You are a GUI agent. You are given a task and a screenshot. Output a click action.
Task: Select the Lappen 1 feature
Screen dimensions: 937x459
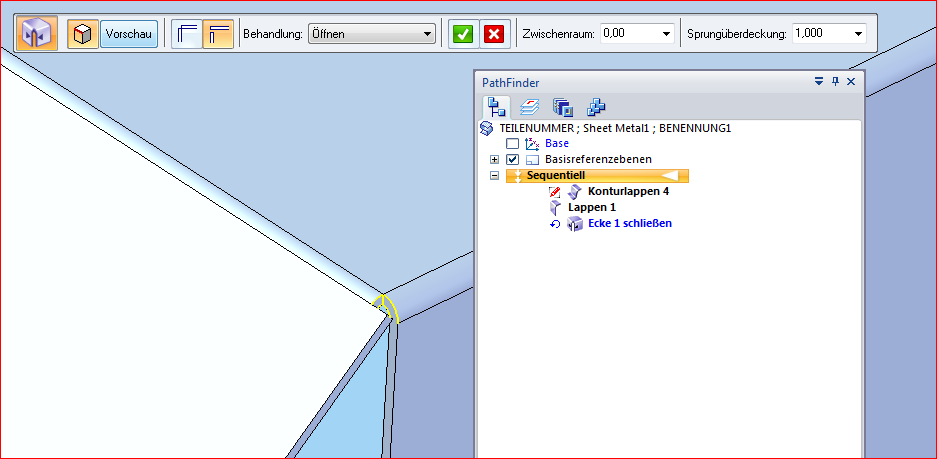coord(592,207)
